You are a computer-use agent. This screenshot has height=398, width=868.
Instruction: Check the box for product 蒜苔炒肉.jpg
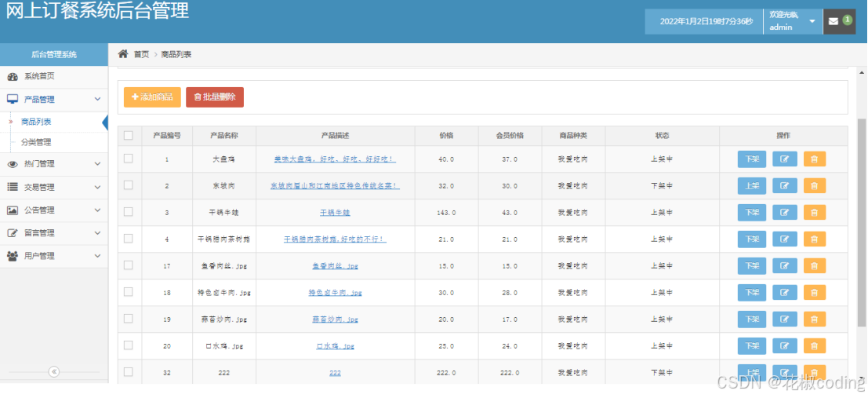(129, 318)
